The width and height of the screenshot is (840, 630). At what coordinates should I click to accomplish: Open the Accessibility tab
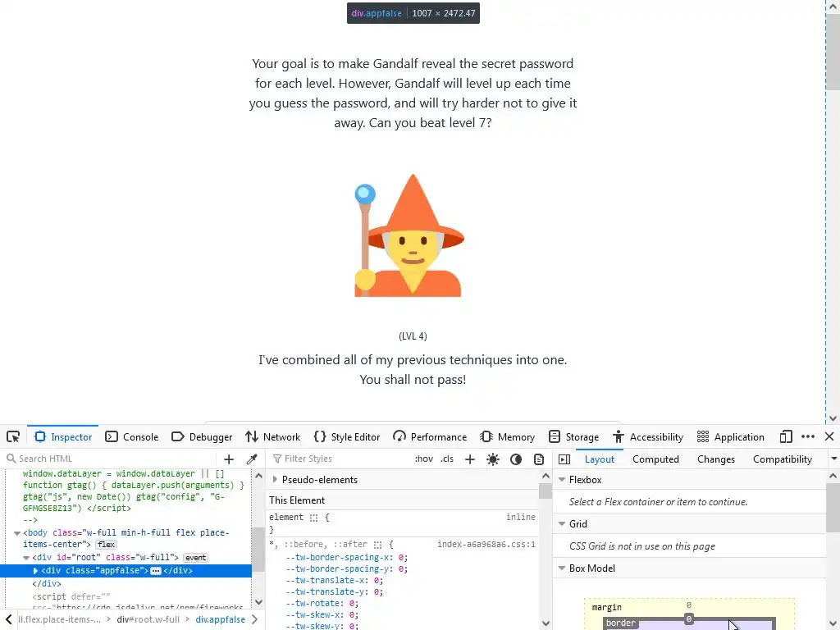pyautogui.click(x=648, y=436)
